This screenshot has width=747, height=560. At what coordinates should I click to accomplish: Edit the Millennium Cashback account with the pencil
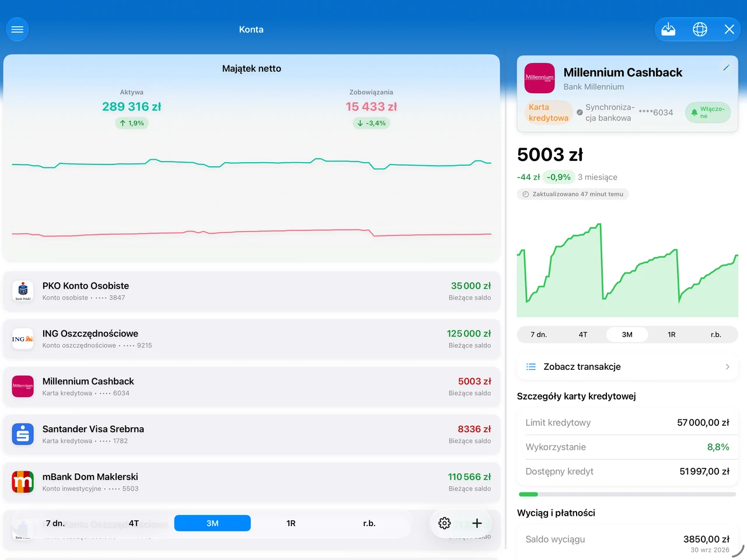726,68
